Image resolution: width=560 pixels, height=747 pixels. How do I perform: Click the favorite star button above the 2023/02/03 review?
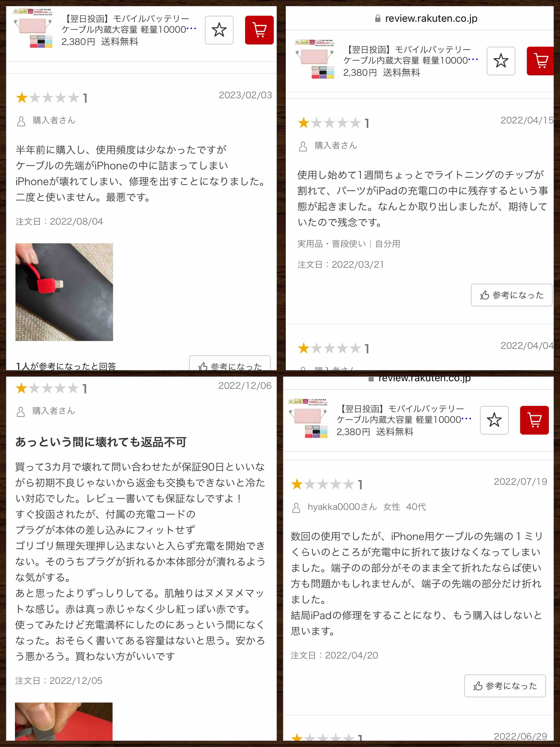click(219, 30)
